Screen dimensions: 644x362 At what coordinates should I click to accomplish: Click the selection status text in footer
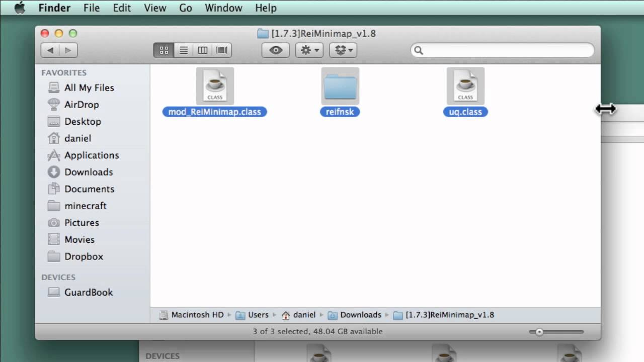(x=317, y=331)
